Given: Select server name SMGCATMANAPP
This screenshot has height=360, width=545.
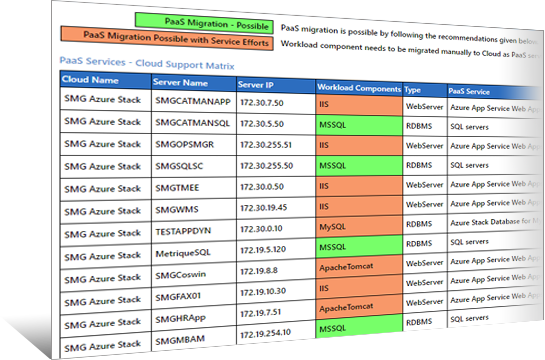Looking at the screenshot, I should 193,101.
